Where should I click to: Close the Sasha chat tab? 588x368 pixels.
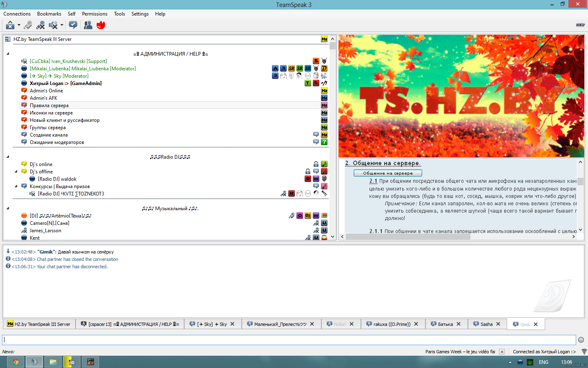click(x=498, y=324)
